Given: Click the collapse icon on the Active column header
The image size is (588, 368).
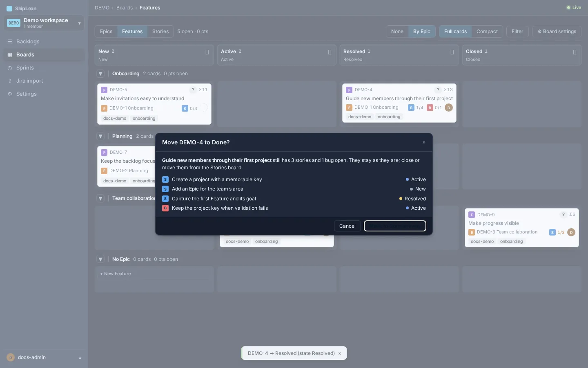Looking at the screenshot, I should pos(330,52).
